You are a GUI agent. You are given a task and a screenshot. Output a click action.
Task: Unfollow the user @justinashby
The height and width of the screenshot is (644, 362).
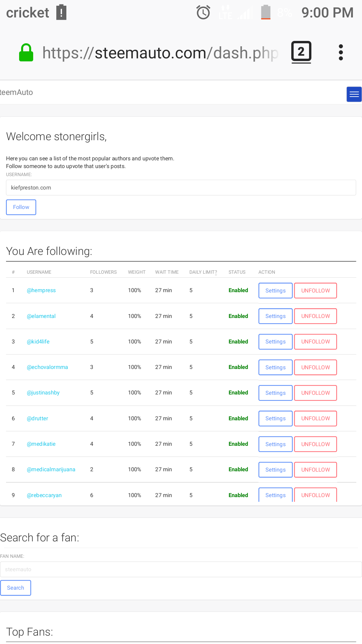click(x=315, y=393)
